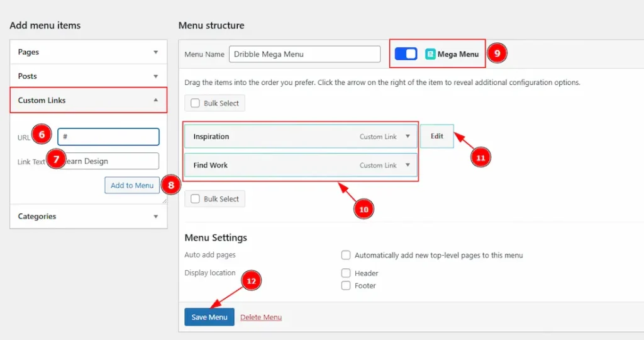The height and width of the screenshot is (340, 644).
Task: Click the Edit button beside Inspiration
Action: coord(436,136)
